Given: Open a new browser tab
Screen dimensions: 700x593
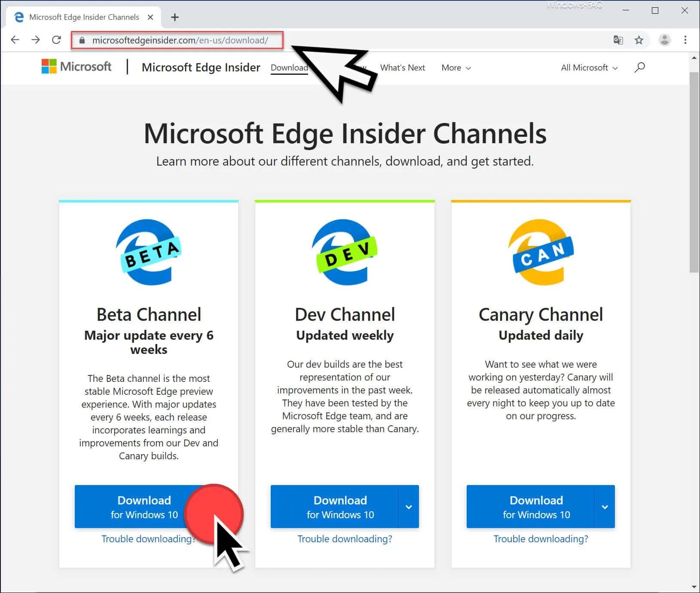Looking at the screenshot, I should (174, 17).
